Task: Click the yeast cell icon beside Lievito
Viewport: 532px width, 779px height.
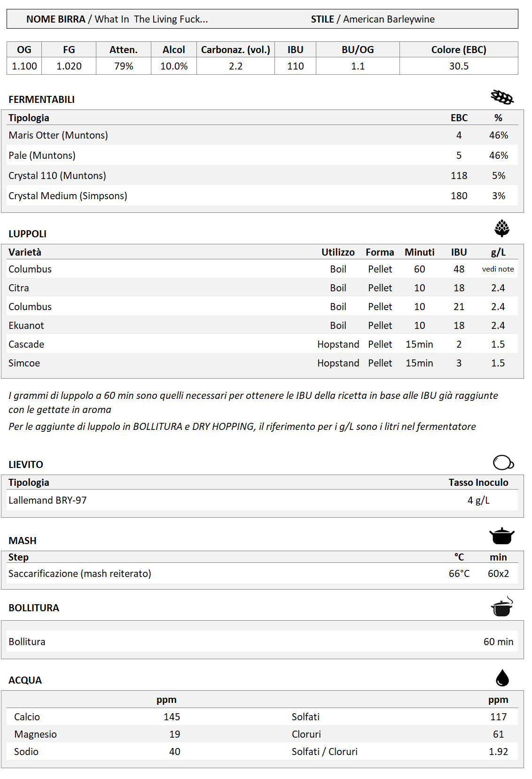Action: tap(503, 462)
